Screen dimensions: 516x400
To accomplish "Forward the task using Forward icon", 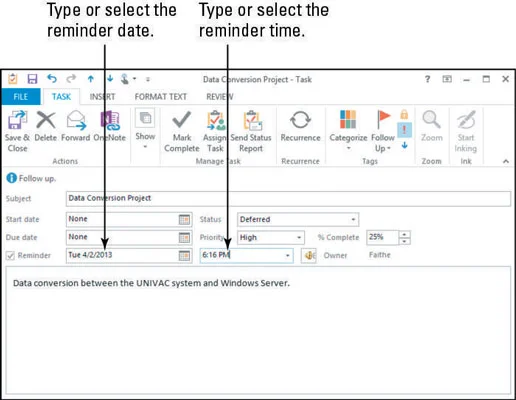I will tap(76, 120).
